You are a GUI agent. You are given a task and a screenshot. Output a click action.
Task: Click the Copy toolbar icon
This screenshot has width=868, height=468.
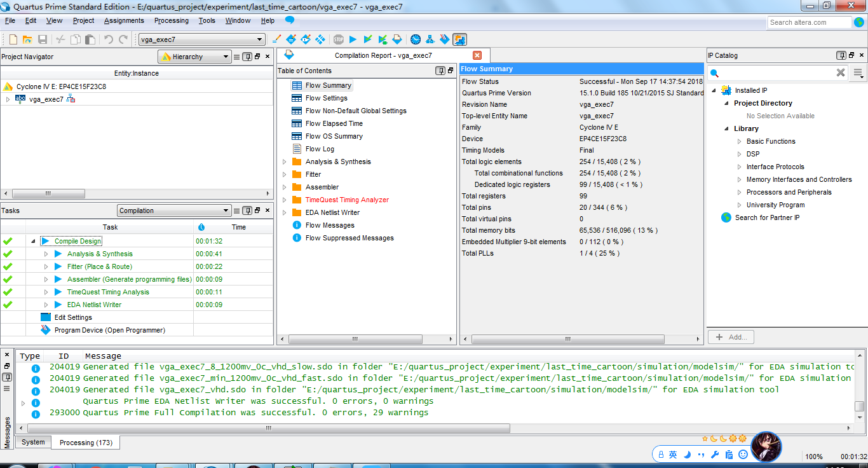click(76, 39)
